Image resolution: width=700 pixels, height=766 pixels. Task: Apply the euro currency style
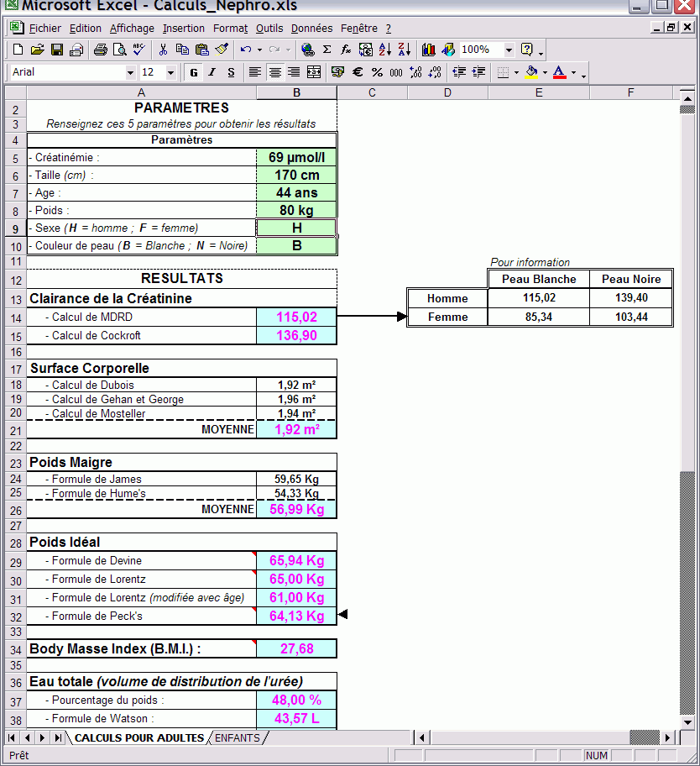point(358,72)
